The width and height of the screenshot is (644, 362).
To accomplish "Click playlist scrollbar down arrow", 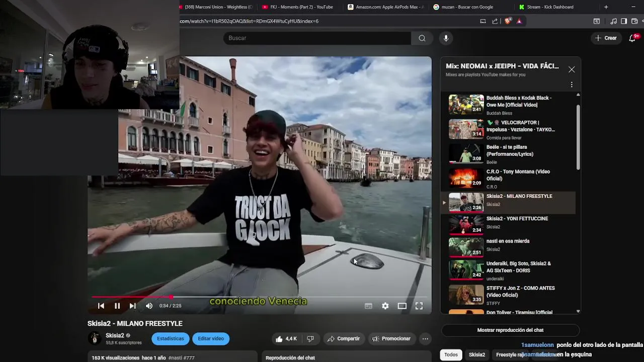I will [578, 311].
